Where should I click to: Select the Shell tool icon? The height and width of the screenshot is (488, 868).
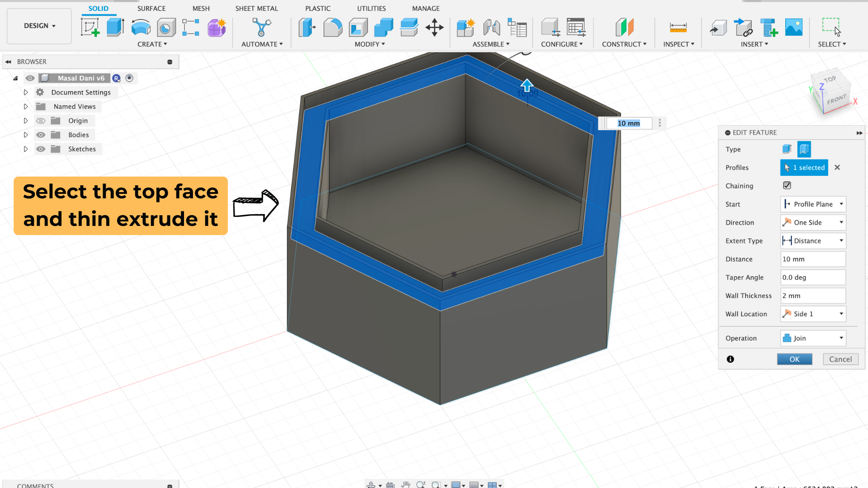tap(358, 28)
